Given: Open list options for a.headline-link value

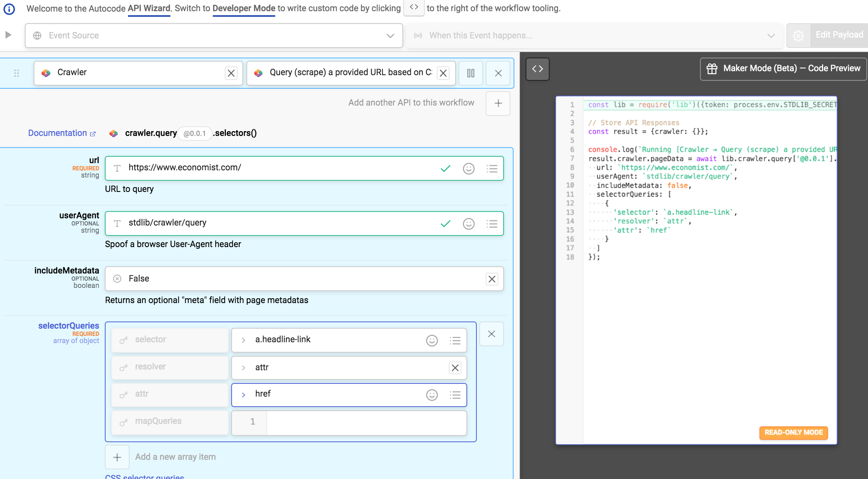Looking at the screenshot, I should coord(455,341).
